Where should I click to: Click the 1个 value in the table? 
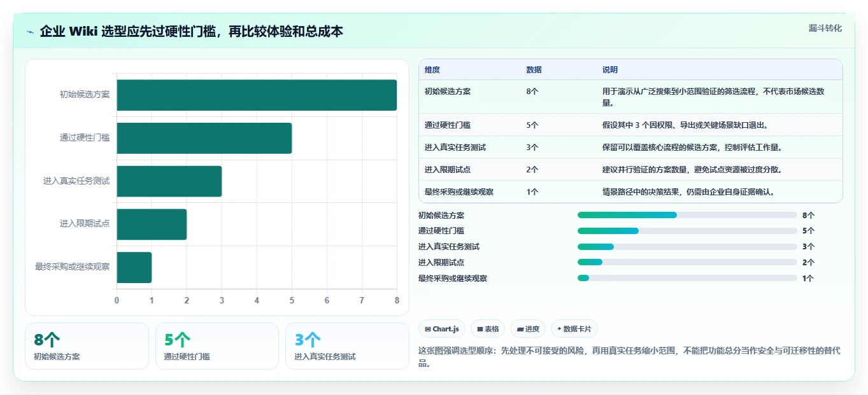[x=532, y=192]
